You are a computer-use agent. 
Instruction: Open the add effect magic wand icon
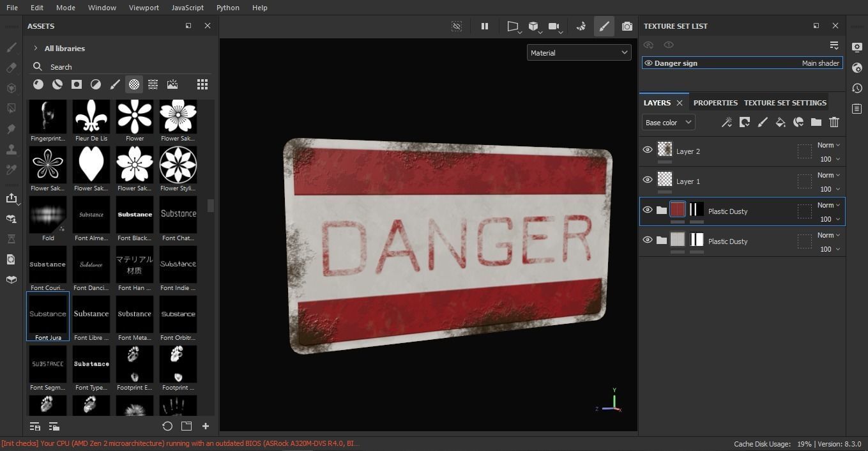tap(727, 122)
